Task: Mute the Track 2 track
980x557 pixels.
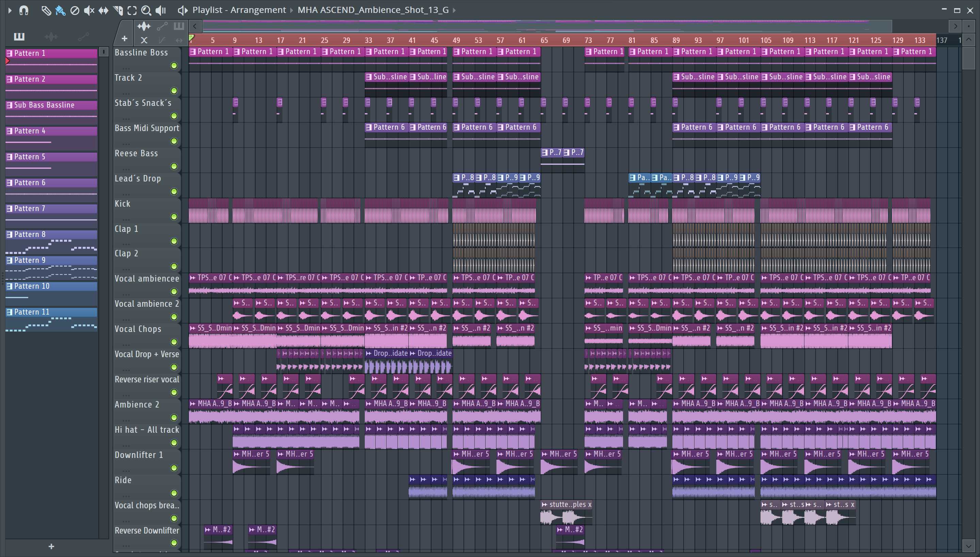Action: [174, 91]
